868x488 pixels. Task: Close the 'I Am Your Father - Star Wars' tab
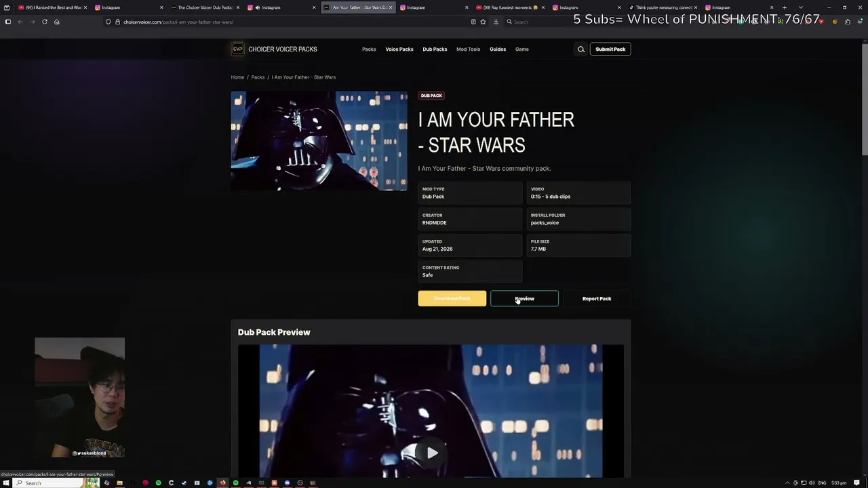pyautogui.click(x=391, y=7)
